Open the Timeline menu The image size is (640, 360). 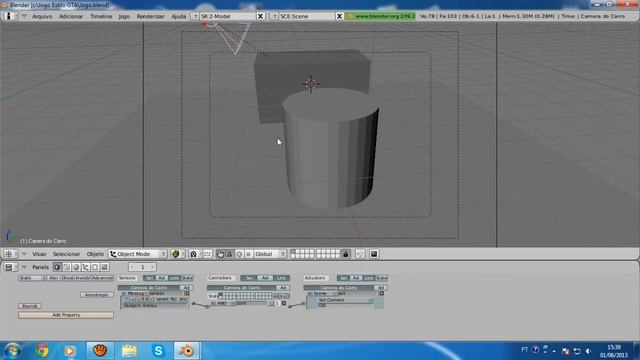[x=101, y=16]
